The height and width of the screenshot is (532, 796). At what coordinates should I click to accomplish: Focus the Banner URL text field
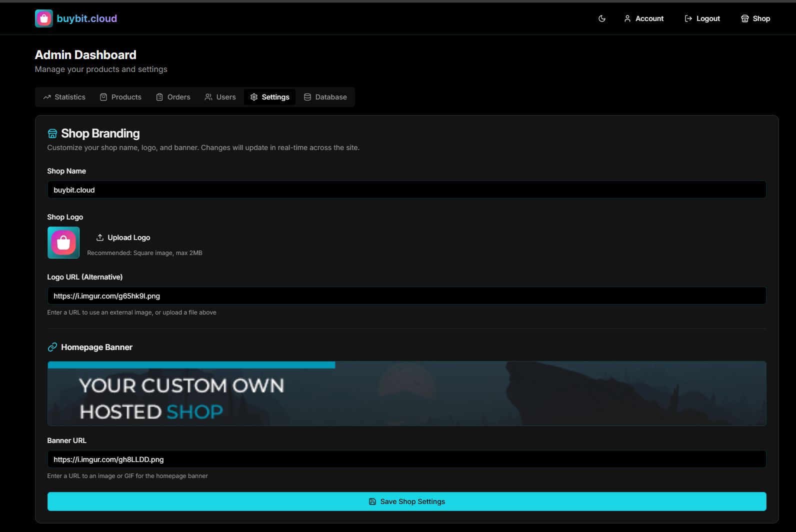click(x=406, y=459)
